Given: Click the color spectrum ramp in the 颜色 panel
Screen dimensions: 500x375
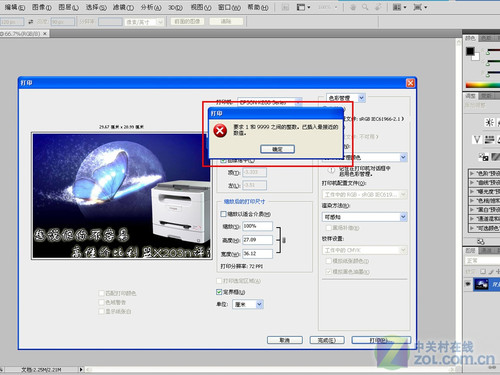Looking at the screenshot, I should (x=483, y=85).
